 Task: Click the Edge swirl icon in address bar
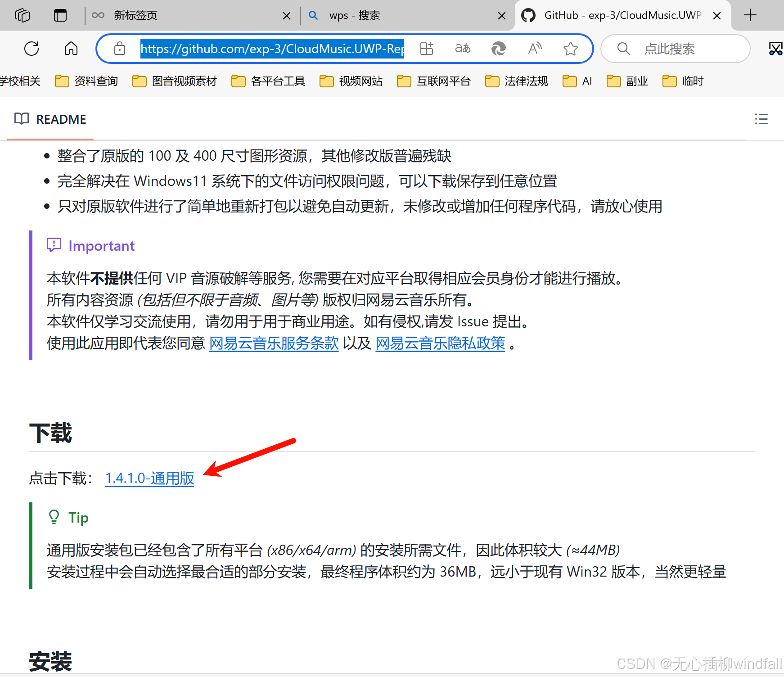pos(499,49)
